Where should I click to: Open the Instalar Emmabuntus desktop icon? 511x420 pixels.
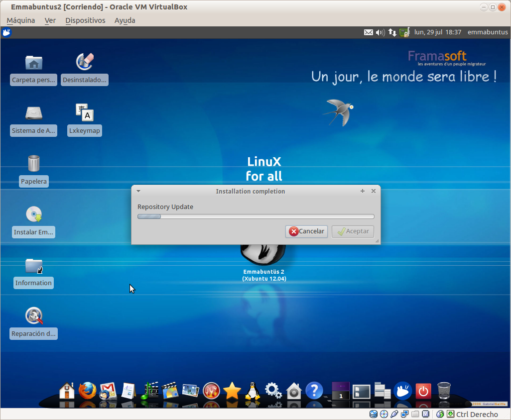(x=33, y=214)
